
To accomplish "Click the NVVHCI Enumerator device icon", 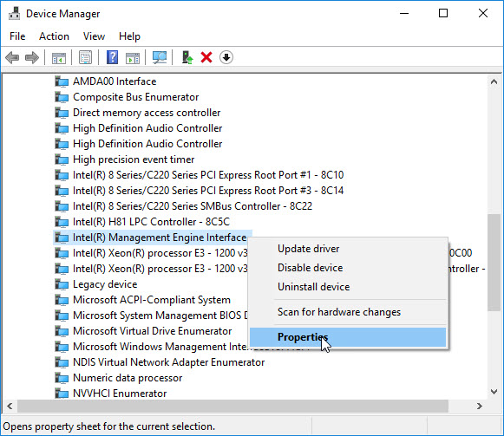I will pyautogui.click(x=62, y=394).
